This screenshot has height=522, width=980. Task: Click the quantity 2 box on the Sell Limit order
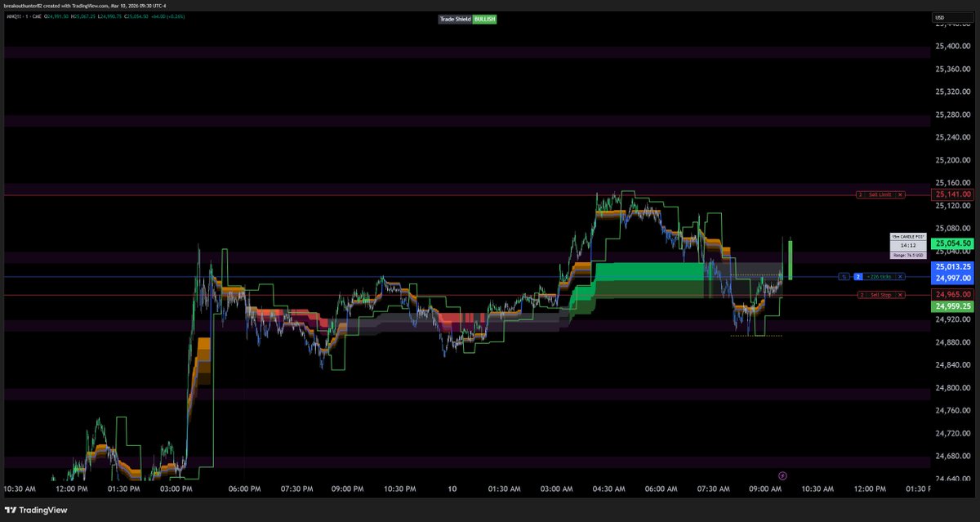(860, 194)
